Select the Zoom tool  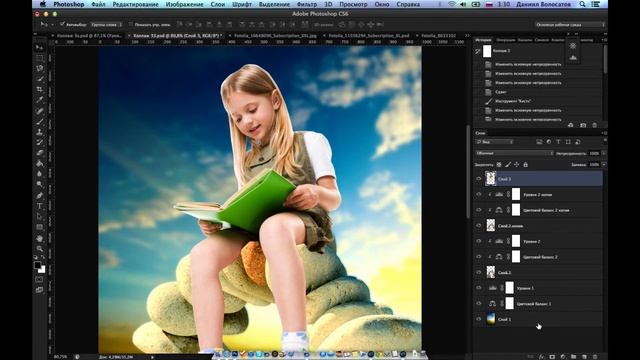tap(40, 249)
